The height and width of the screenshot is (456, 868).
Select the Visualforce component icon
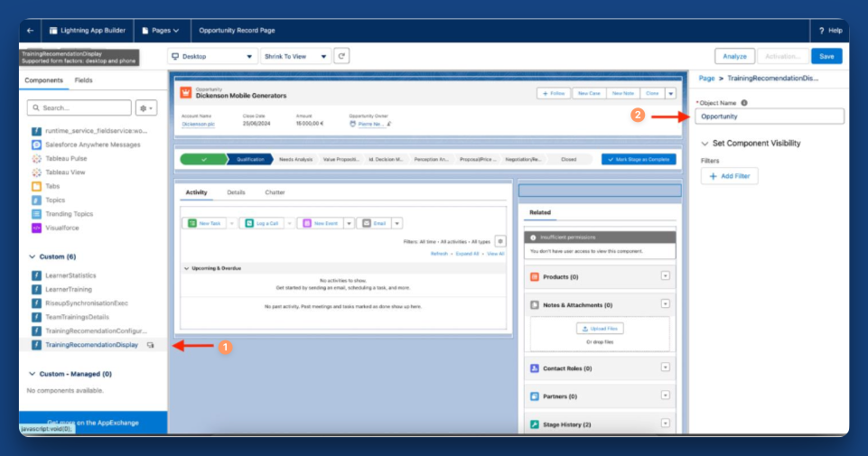pyautogui.click(x=36, y=228)
